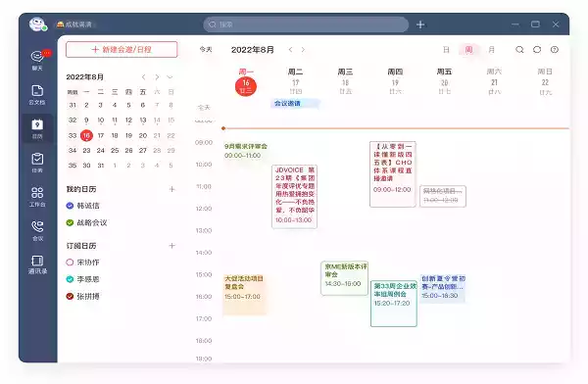This screenshot has height=384, width=588.
Task: Switch to day view tab 日
Action: click(446, 50)
